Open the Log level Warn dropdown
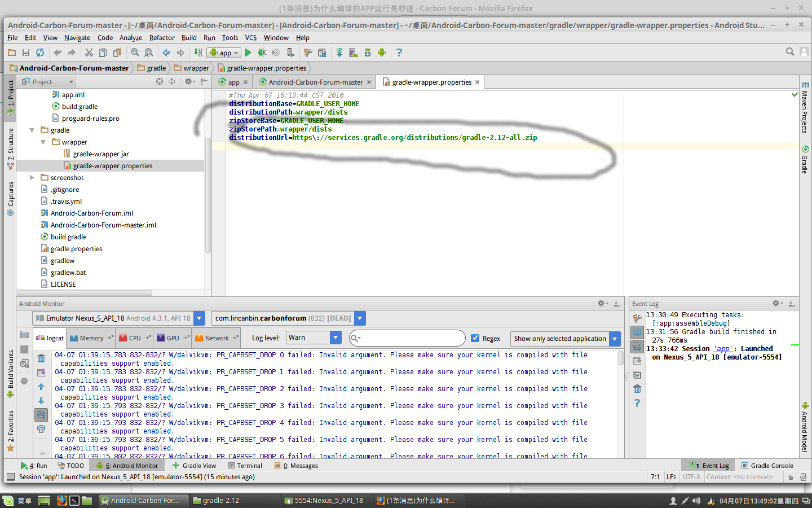The image size is (812, 508). click(336, 338)
